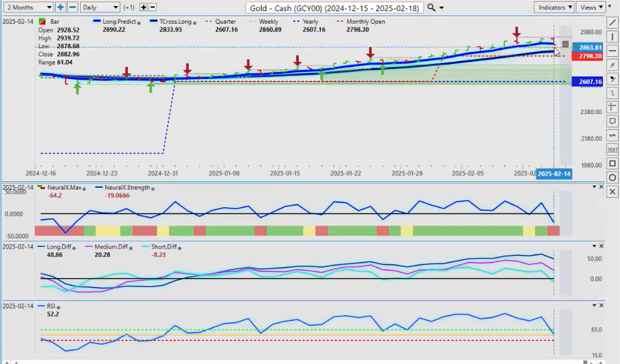Open the 2 Months time range dropdown

pos(27,7)
